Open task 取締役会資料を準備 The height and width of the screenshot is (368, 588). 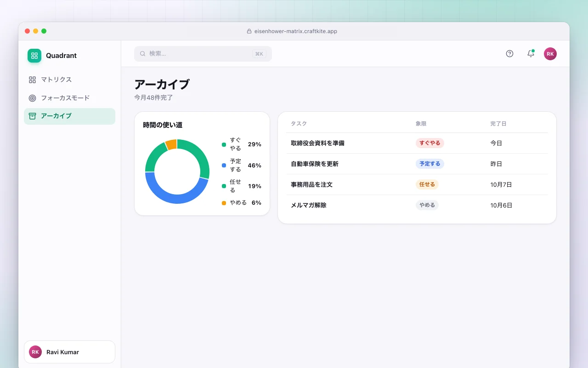(x=317, y=143)
